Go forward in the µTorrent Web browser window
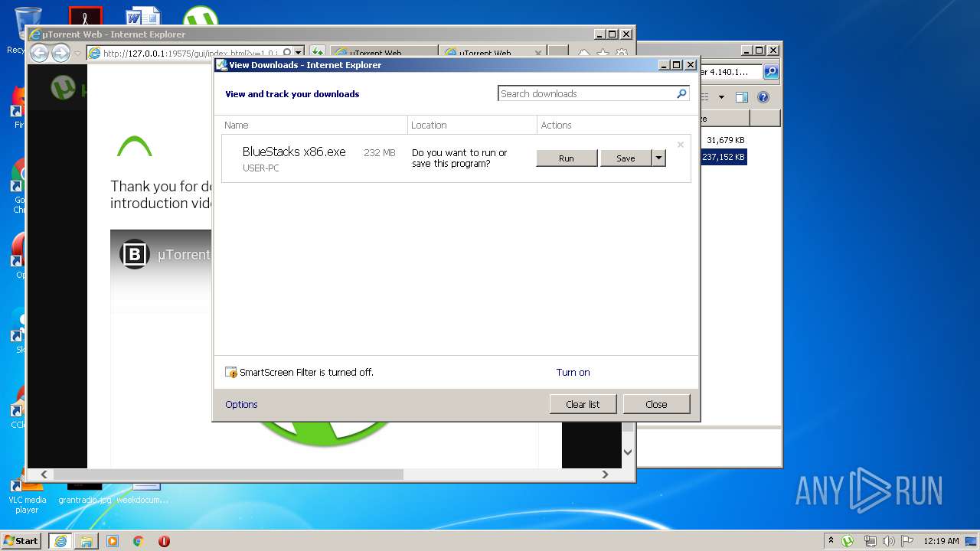This screenshot has width=980, height=551. (60, 53)
